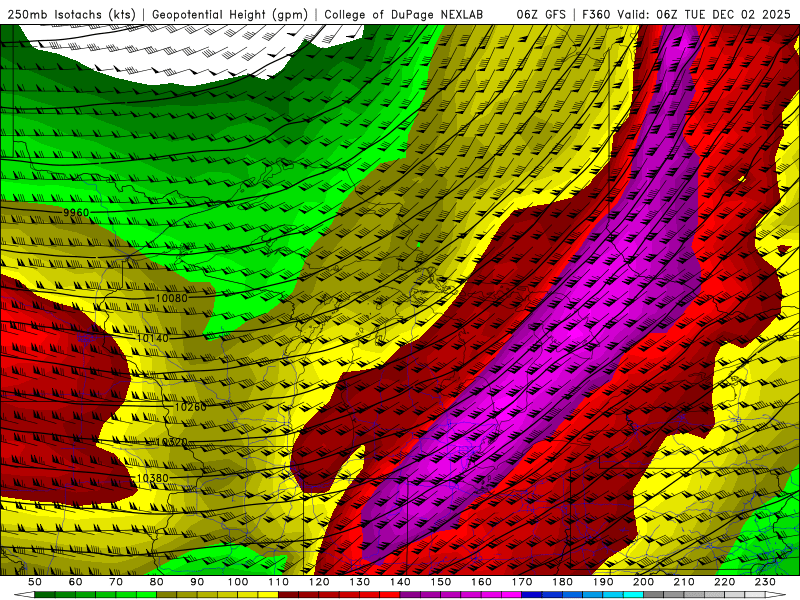Click the 10260 height contour label
This screenshot has width=800, height=600.
[190, 407]
